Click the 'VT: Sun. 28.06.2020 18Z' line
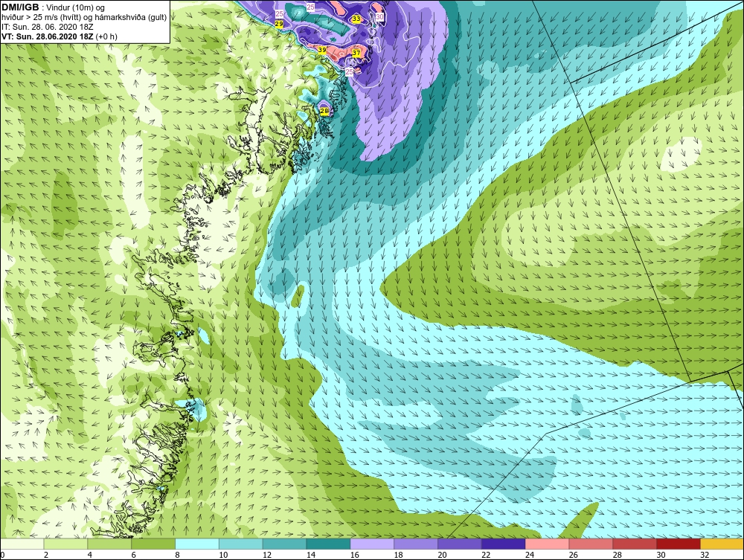The image size is (744, 560). (48, 36)
